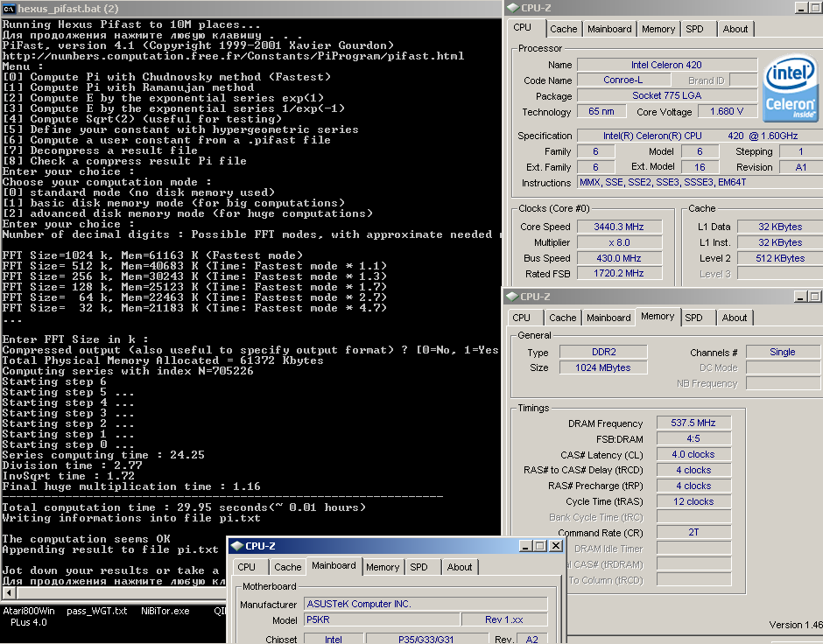Click the 1720.2 MHz rated FSB value
The width and height of the screenshot is (823, 644).
(x=619, y=274)
